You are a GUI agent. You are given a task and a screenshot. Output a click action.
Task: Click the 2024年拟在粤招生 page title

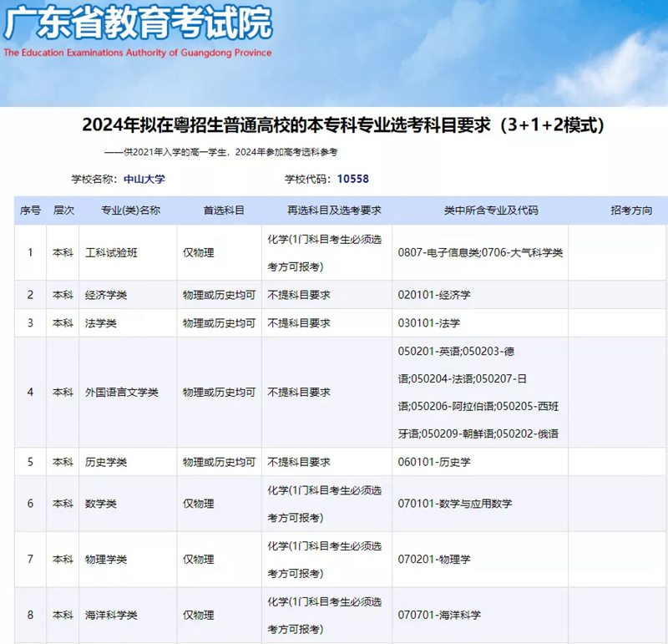[x=343, y=125]
